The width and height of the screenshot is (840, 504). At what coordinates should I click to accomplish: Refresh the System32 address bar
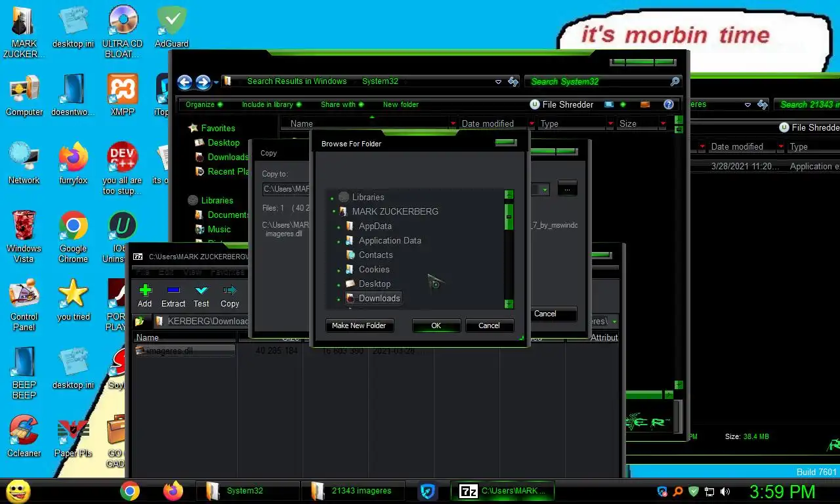[x=513, y=82]
